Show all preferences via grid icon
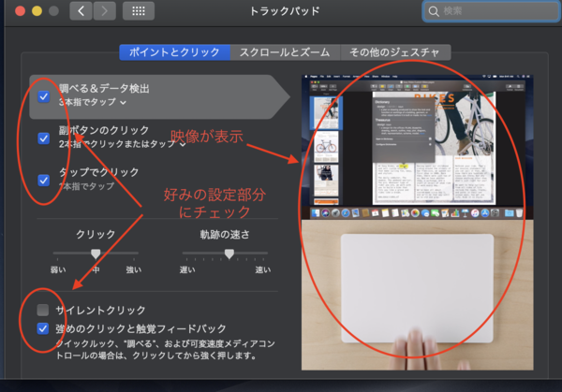Viewport: 562px width, 392px height. click(139, 11)
